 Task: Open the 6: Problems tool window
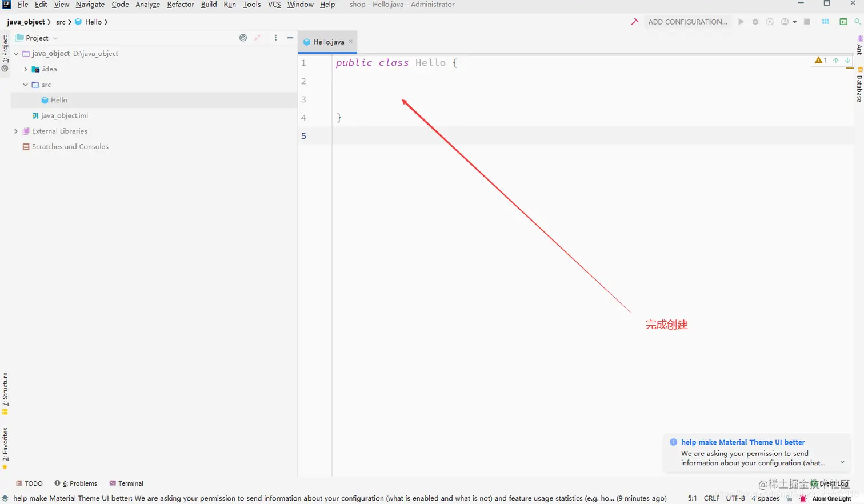(75, 483)
